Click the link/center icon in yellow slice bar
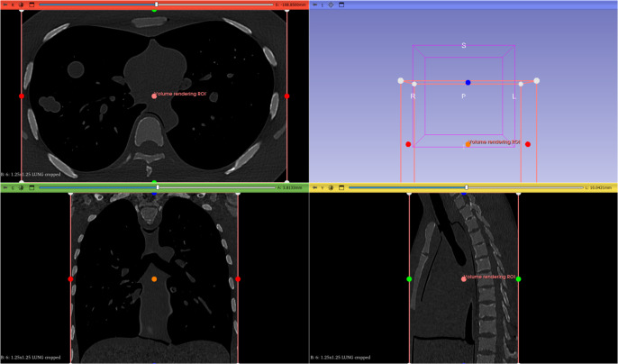Viewport: 618px width, 364px height. 331,187
